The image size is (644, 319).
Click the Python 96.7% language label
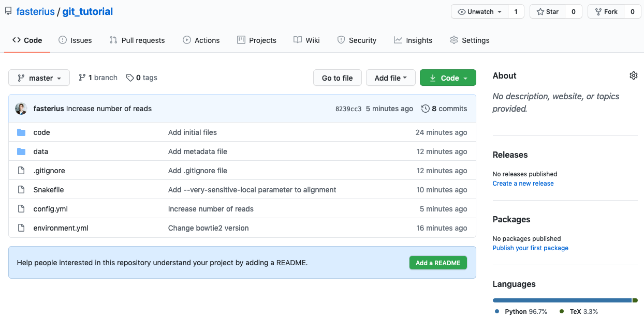521,312
